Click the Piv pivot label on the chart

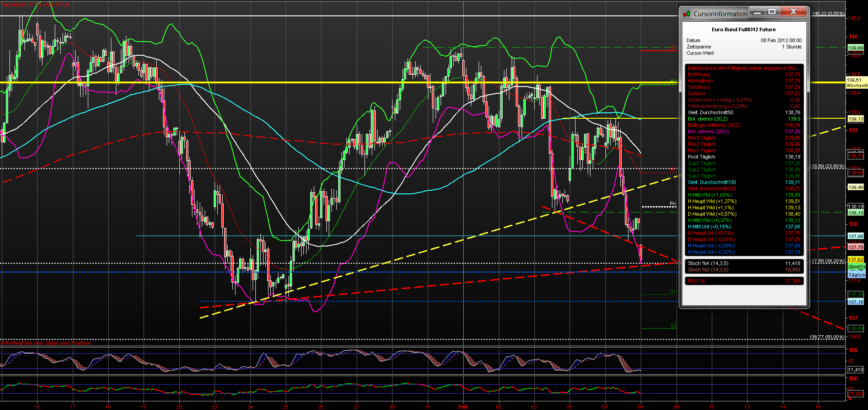pos(673,203)
